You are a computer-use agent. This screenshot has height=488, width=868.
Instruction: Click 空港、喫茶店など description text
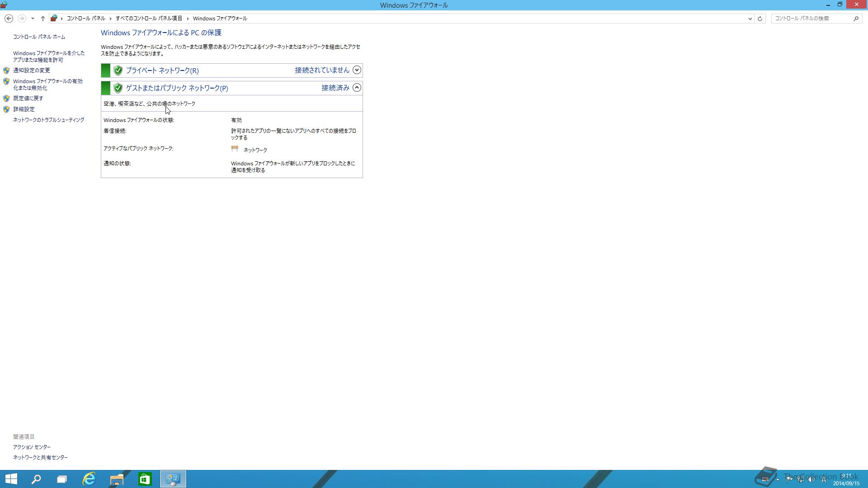150,104
